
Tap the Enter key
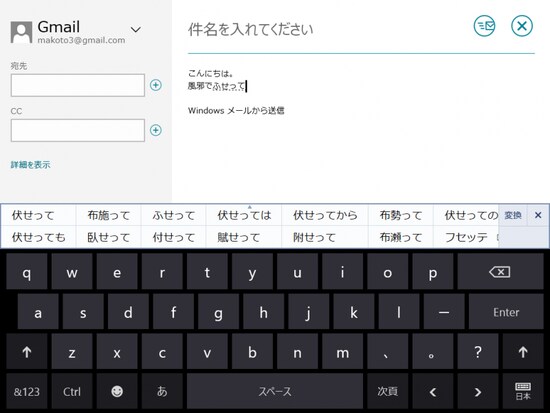tap(506, 312)
